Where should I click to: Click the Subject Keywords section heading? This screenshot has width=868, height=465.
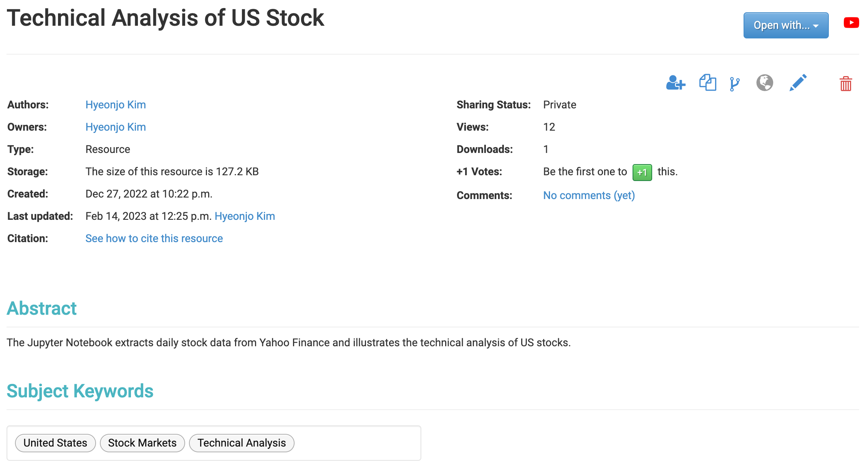pos(80,391)
